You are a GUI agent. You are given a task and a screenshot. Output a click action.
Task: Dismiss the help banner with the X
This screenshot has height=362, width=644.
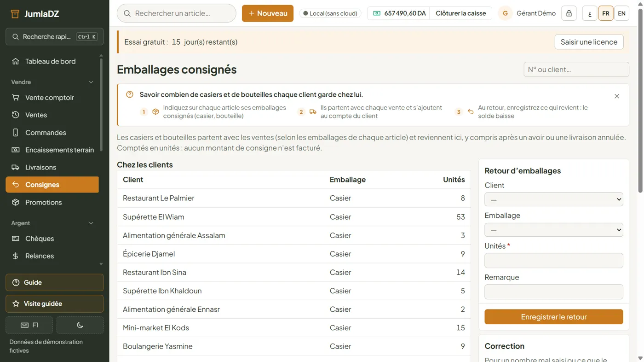tap(617, 96)
